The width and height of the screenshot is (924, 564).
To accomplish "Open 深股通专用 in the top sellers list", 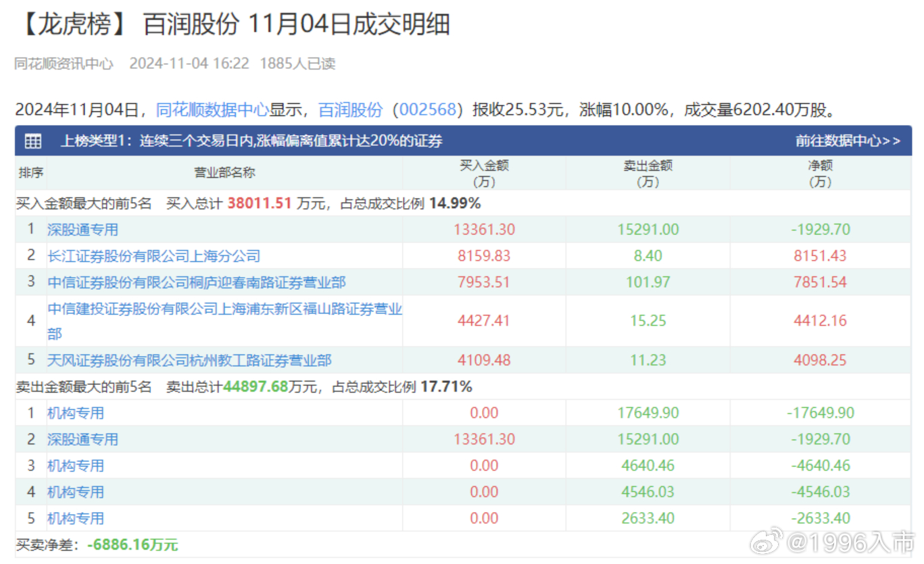I will (82, 439).
